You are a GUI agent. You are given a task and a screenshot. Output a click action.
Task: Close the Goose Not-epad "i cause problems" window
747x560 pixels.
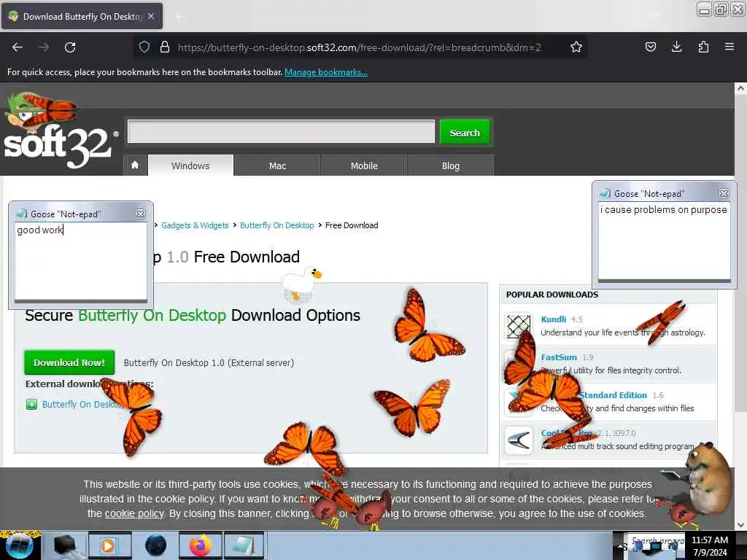(724, 193)
